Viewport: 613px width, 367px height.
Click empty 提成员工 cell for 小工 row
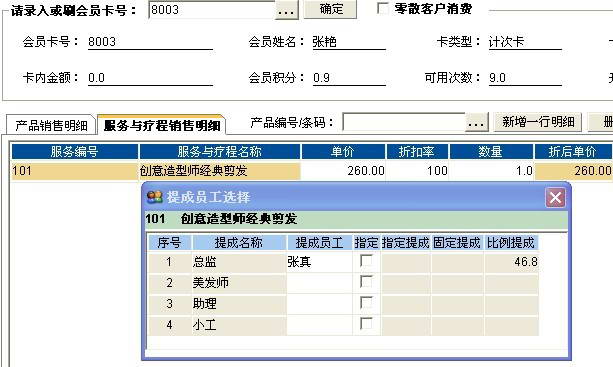pyautogui.click(x=319, y=325)
